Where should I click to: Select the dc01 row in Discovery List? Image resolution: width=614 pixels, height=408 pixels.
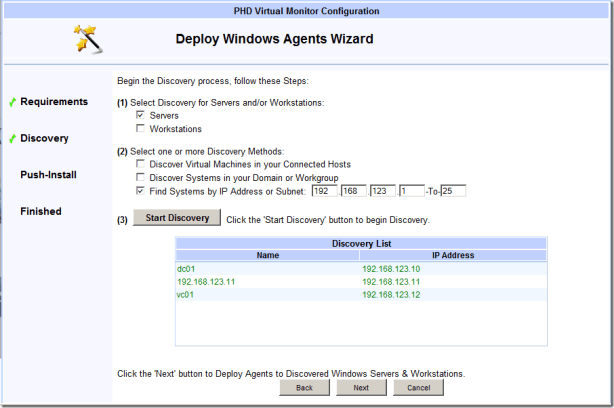pyautogui.click(x=184, y=268)
